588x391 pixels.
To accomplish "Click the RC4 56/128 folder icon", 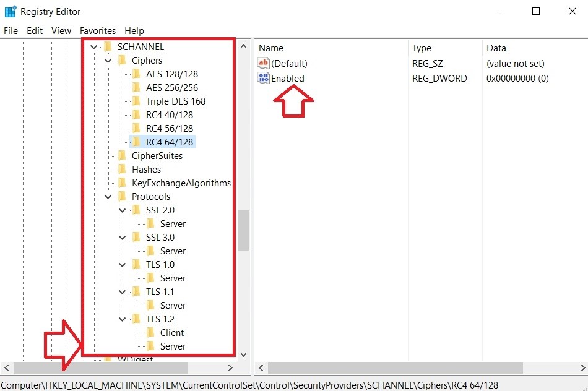I will (x=137, y=128).
